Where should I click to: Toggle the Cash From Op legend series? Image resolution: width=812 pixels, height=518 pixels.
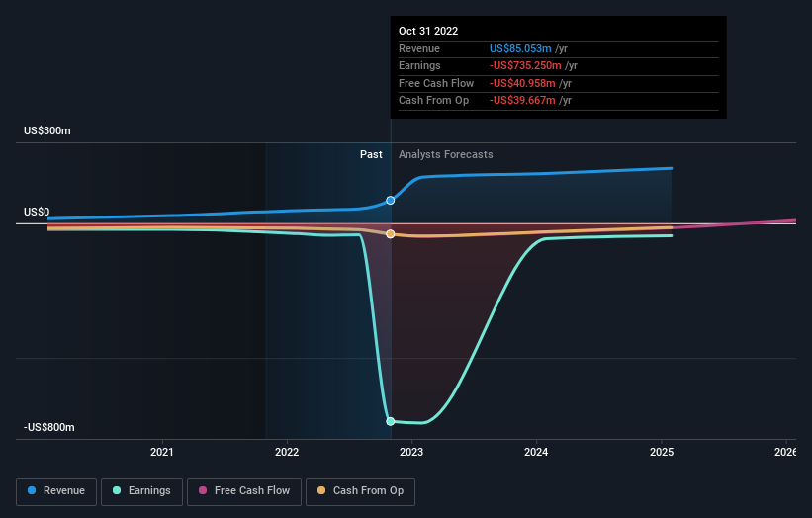click(x=360, y=491)
